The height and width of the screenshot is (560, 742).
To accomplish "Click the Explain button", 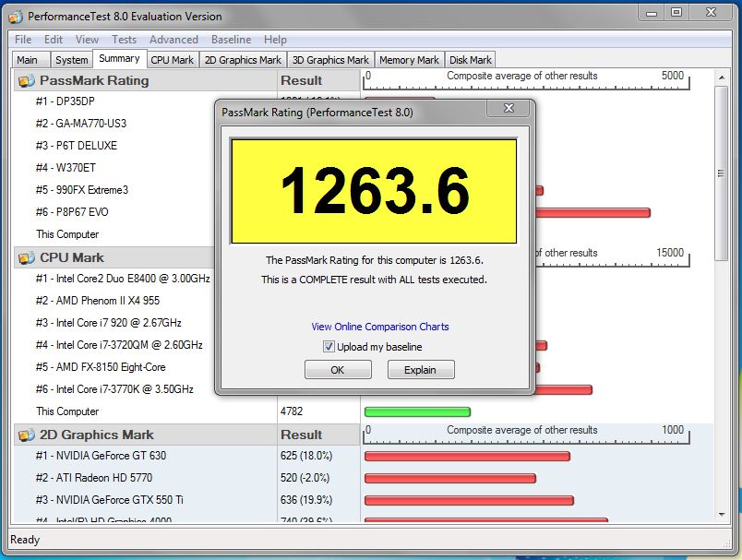I will click(421, 370).
